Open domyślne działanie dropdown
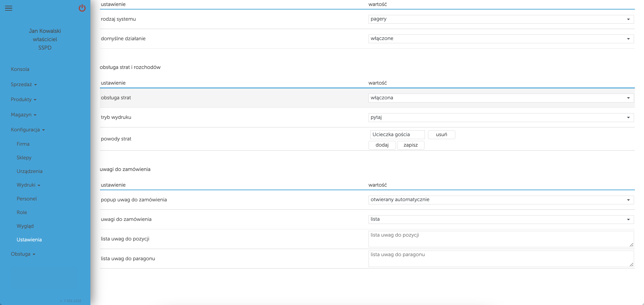644x305 pixels. [501, 39]
